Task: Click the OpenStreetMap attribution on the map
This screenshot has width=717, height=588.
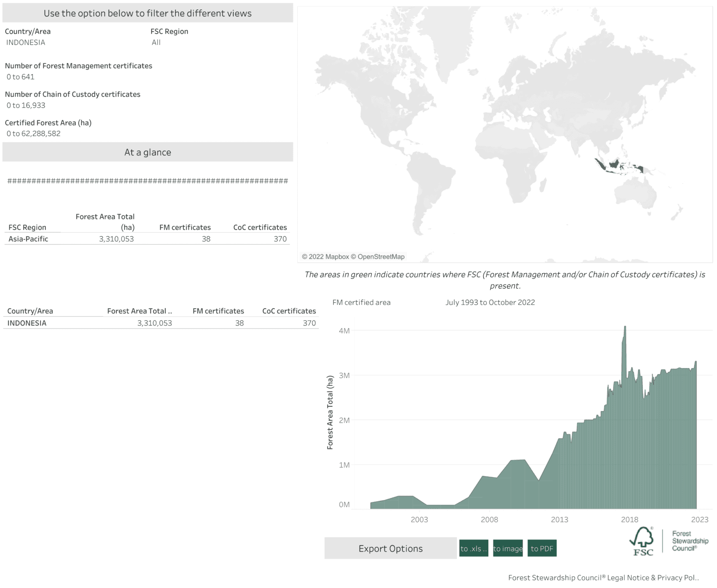Action: tap(381, 257)
